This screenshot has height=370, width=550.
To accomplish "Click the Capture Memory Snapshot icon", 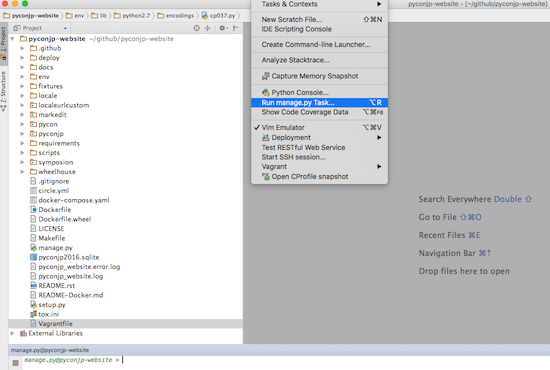I will [x=266, y=76].
